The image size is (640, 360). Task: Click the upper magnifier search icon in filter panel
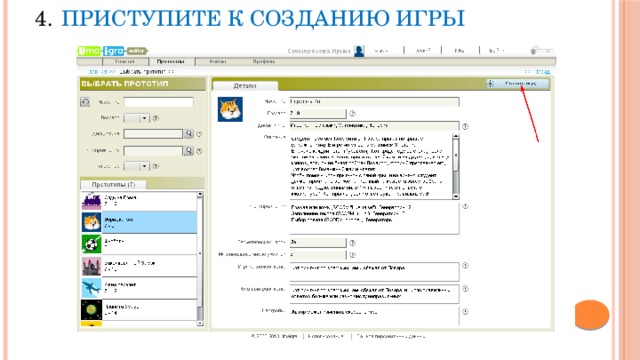click(189, 134)
